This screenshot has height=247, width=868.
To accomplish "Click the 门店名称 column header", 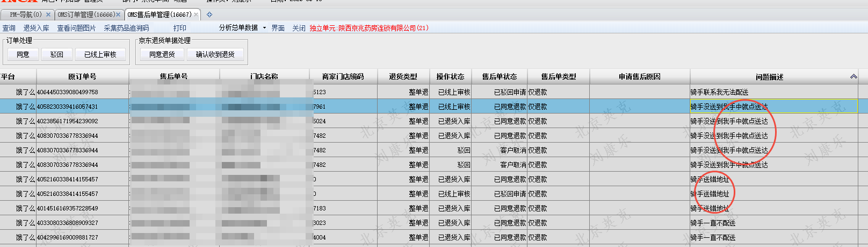I will 264,77.
